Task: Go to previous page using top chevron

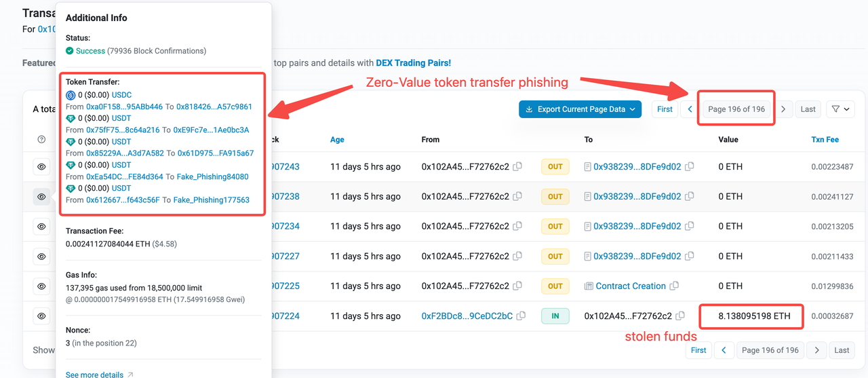Action: (x=690, y=109)
